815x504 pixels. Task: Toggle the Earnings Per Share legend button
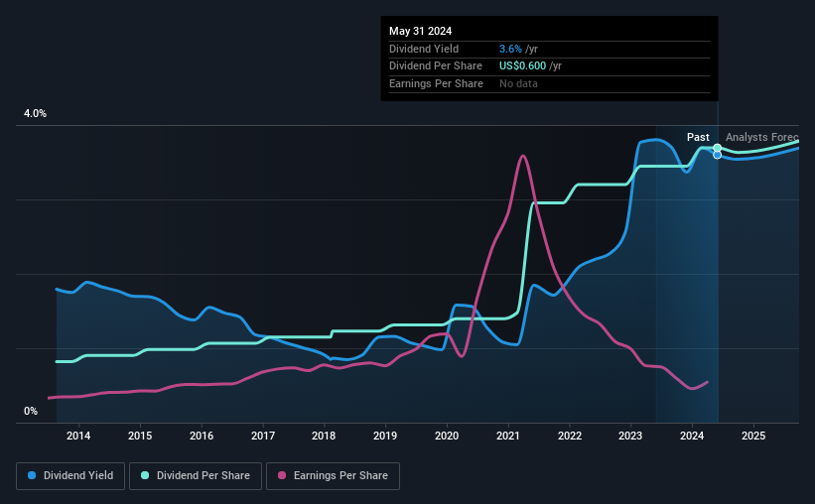point(333,476)
